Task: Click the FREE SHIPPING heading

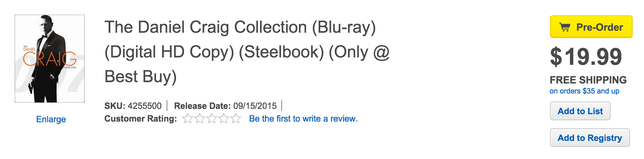Action: [588, 80]
